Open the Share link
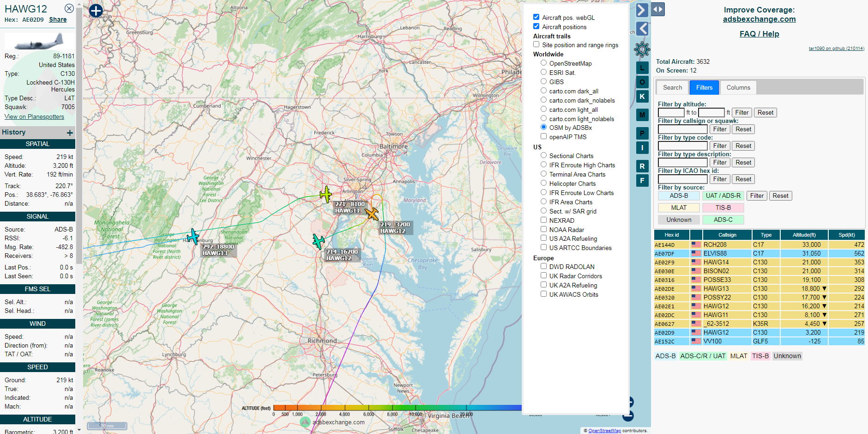868x434 pixels. (58, 19)
